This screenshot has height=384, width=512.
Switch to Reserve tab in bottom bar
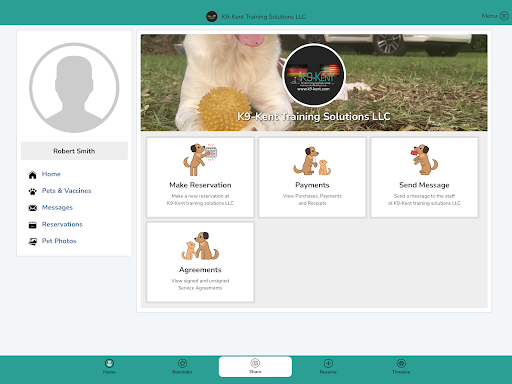point(328,366)
